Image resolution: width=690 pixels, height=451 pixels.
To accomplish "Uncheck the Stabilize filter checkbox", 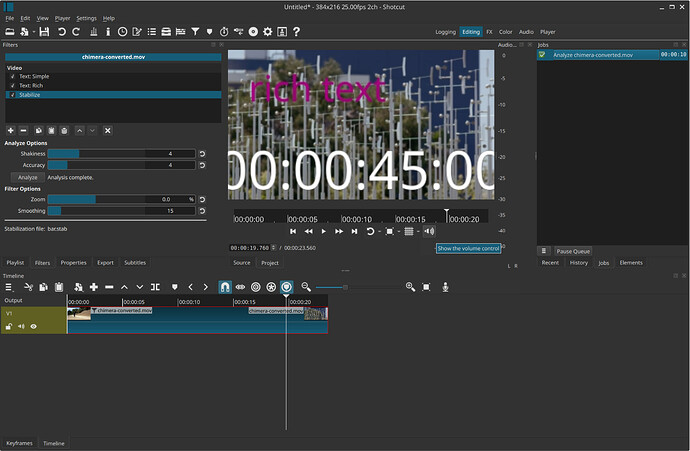I will pyautogui.click(x=13, y=95).
